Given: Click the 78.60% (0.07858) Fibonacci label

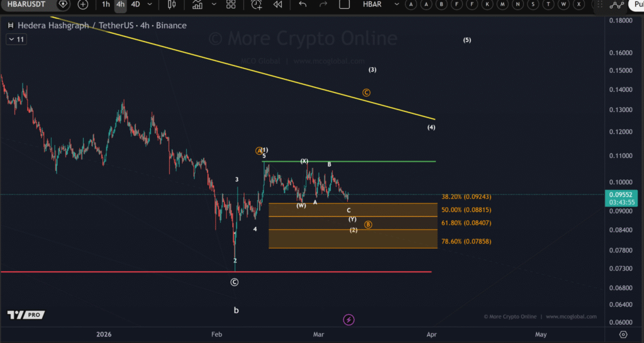Looking at the screenshot, I should [x=466, y=242].
